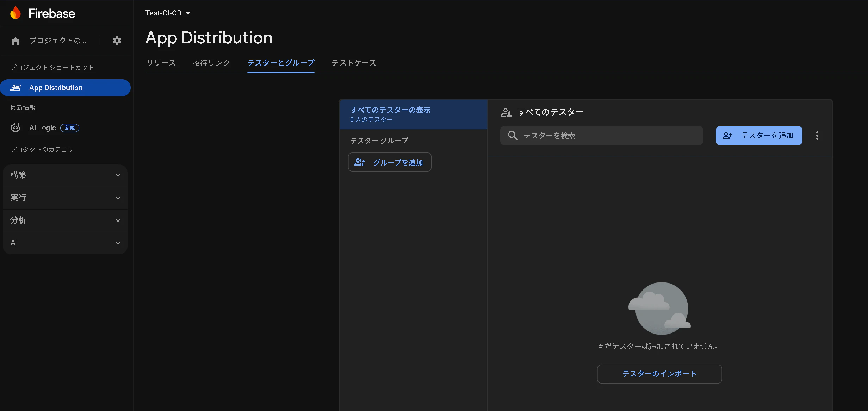Screen dimensions: 868x411
Task: Click the 0 人のテスター count text
Action: (x=371, y=120)
